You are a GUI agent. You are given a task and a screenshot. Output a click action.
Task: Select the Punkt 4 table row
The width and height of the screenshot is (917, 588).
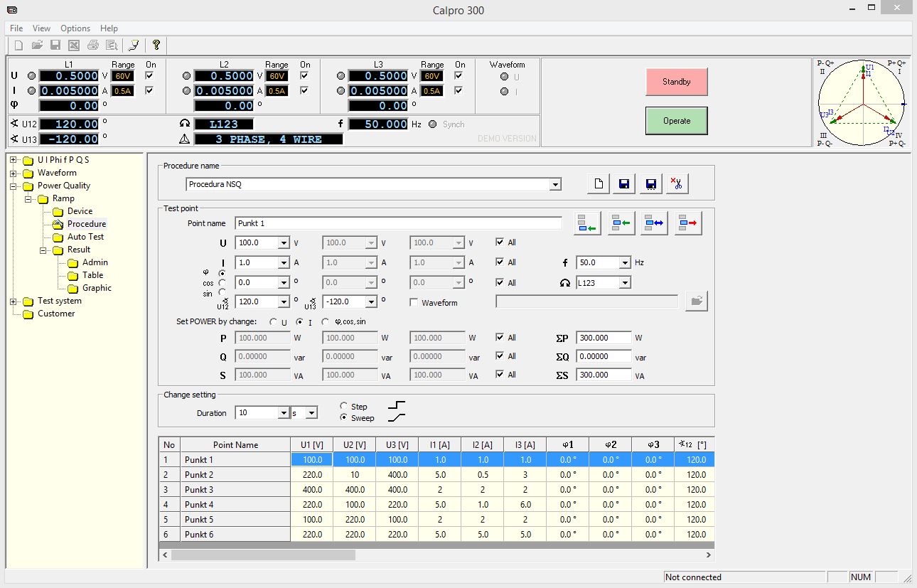(x=436, y=505)
